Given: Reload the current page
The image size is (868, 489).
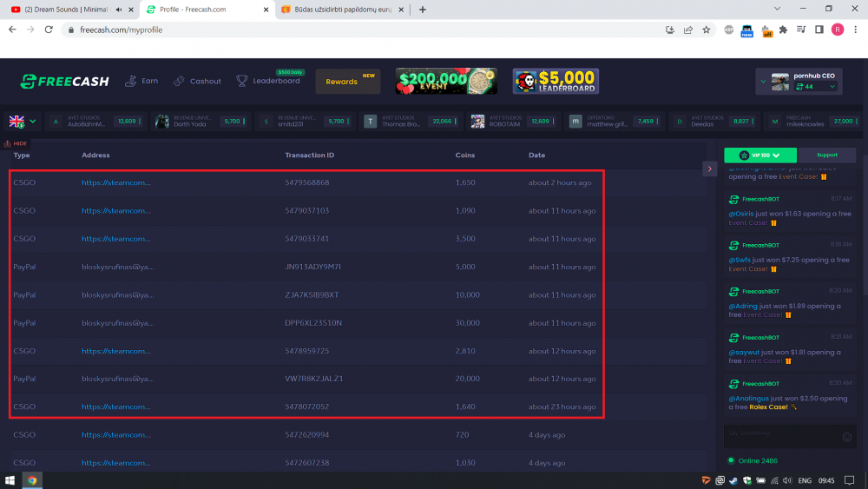Looking at the screenshot, I should [49, 30].
